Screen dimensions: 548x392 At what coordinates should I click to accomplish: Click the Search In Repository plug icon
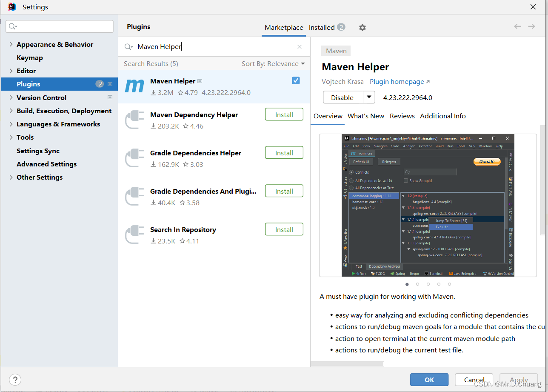point(134,235)
